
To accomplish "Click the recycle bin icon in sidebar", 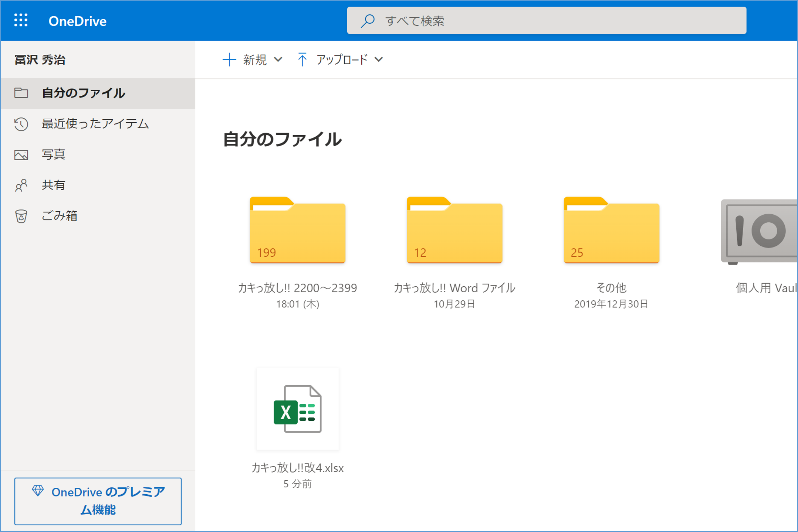I will pos(21,216).
